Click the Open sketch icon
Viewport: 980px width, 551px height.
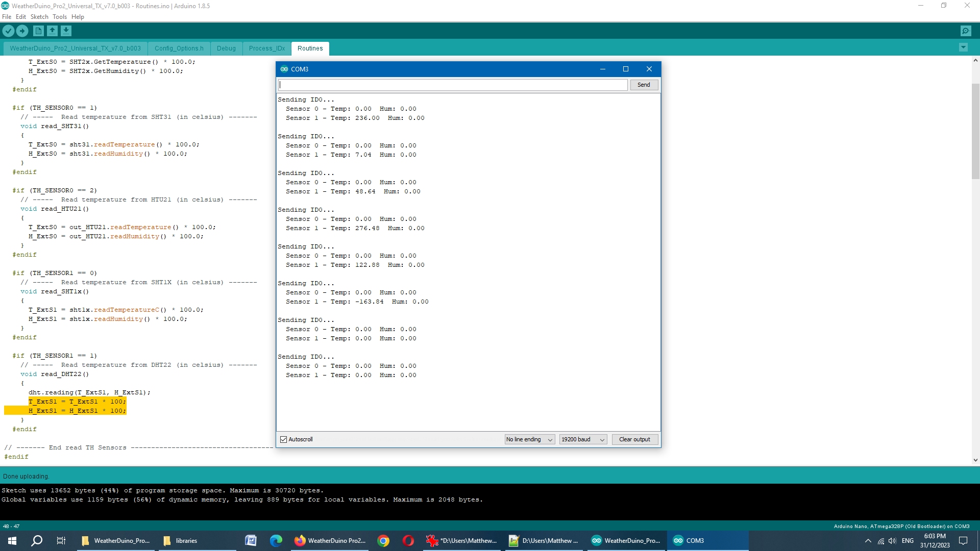pos(52,31)
